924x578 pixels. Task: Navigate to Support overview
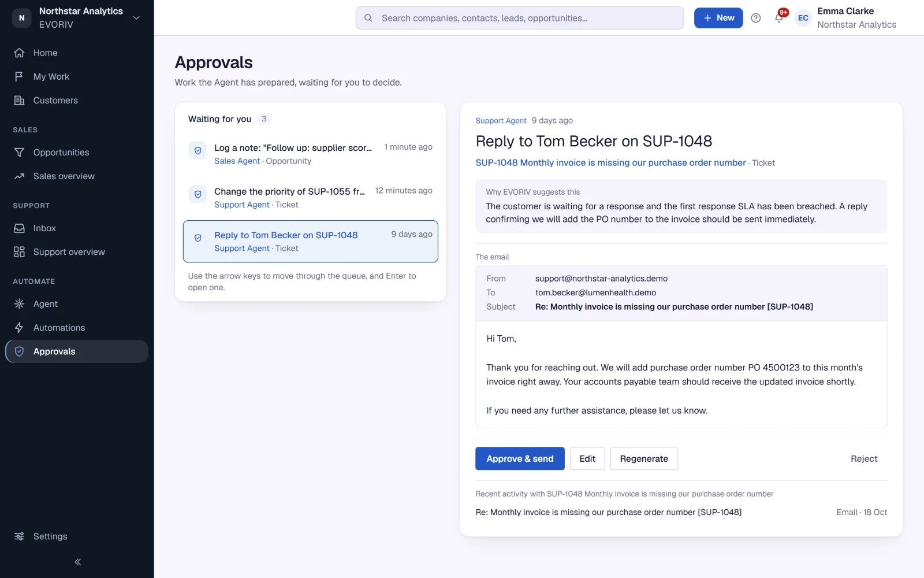[77, 251]
